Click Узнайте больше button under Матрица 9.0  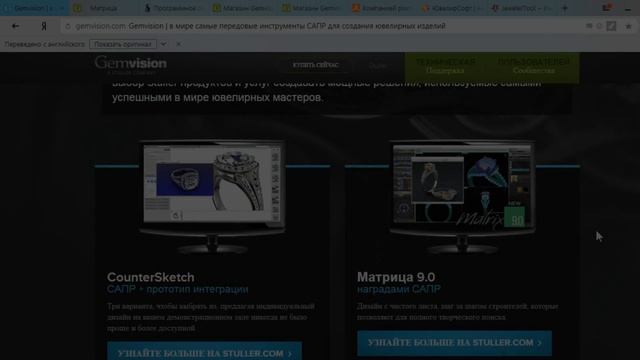pyautogui.click(x=454, y=343)
